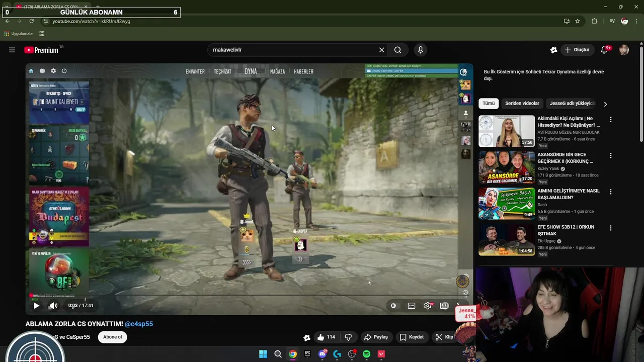Mute the video volume
Viewport: 644px width, 362px height.
click(x=53, y=305)
